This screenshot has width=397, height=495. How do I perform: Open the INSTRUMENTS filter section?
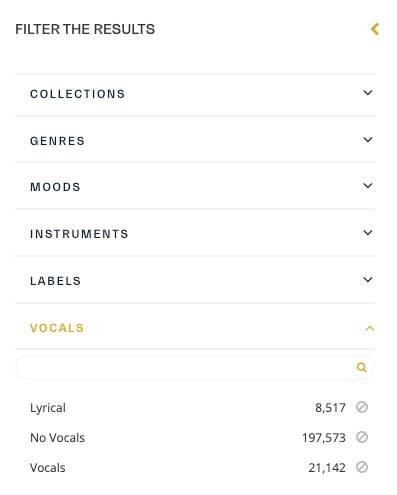196,234
